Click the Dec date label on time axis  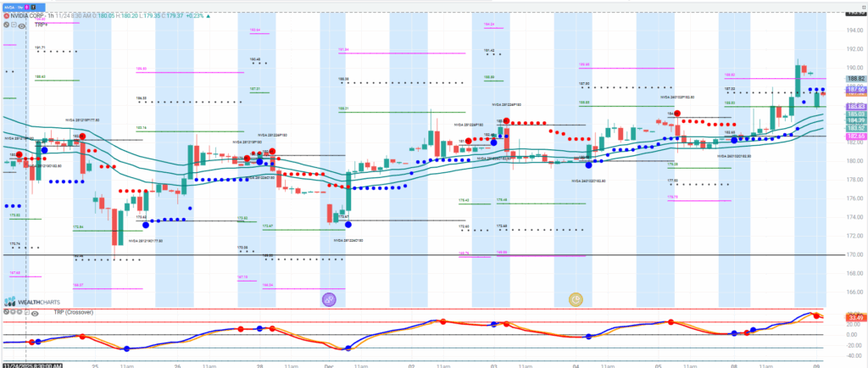[x=328, y=365]
